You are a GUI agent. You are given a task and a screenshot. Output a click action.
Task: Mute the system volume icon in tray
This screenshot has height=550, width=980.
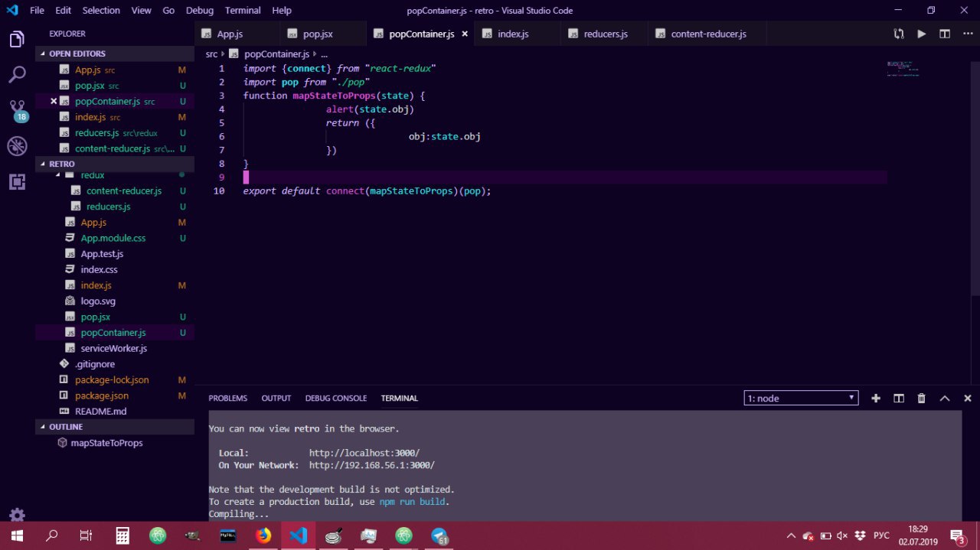coord(842,535)
